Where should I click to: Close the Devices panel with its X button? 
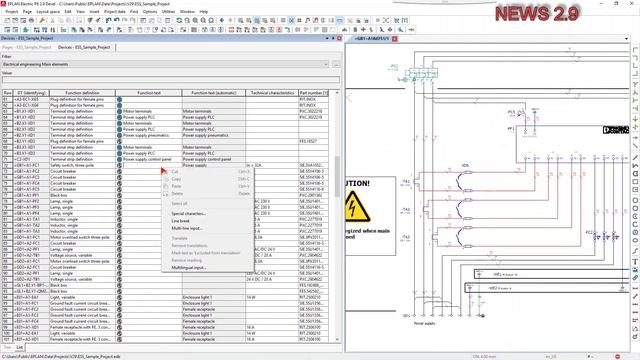(x=339, y=38)
